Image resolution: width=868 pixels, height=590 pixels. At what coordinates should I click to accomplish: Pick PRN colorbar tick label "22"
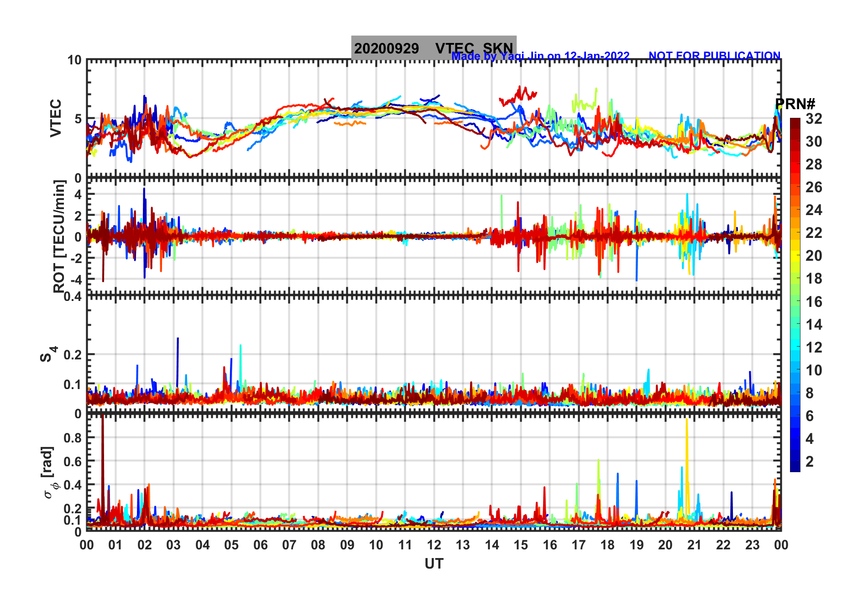pyautogui.click(x=814, y=233)
